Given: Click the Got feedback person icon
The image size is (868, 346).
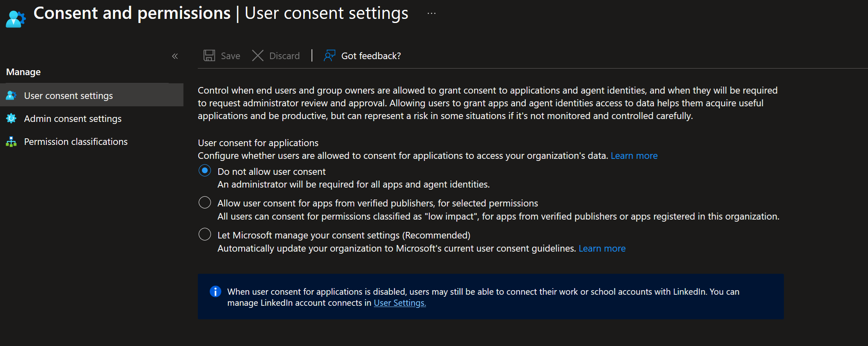Looking at the screenshot, I should point(330,56).
